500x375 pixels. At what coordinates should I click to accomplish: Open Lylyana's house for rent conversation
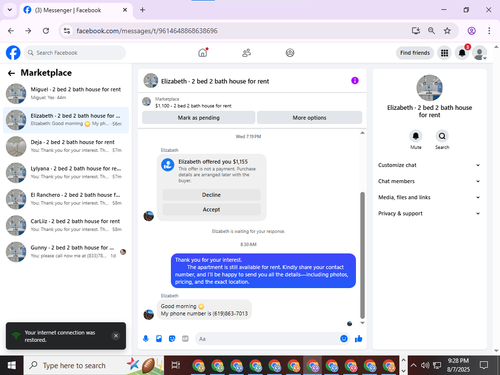pos(66,173)
